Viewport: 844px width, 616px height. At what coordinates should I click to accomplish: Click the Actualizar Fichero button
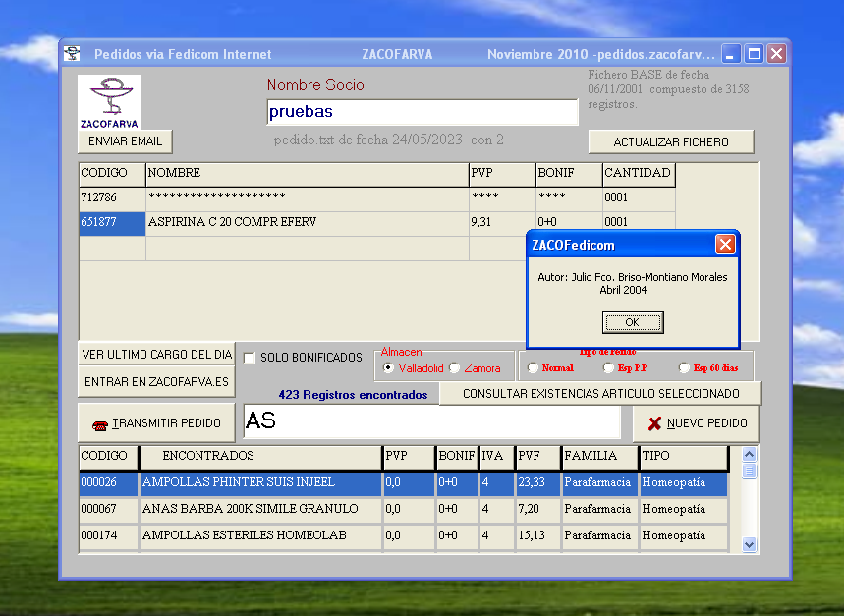(671, 142)
